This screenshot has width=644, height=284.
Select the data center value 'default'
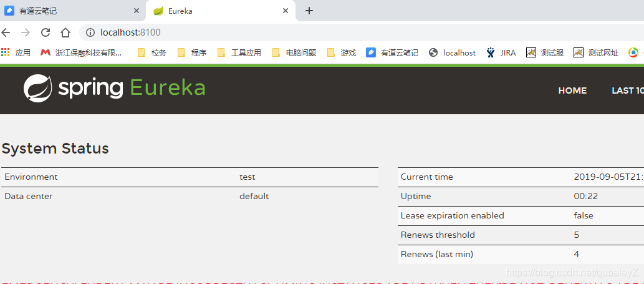254,197
